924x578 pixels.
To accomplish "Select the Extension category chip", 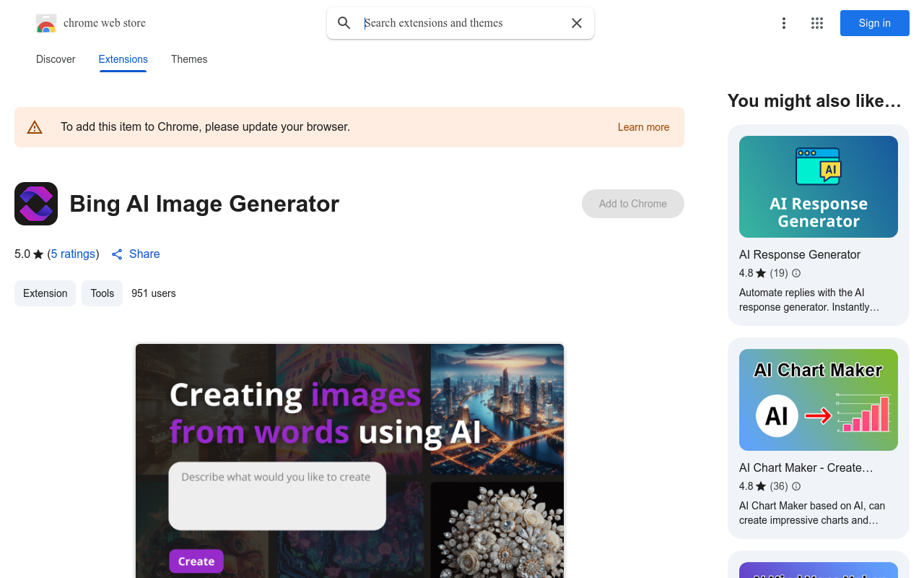I will [45, 293].
